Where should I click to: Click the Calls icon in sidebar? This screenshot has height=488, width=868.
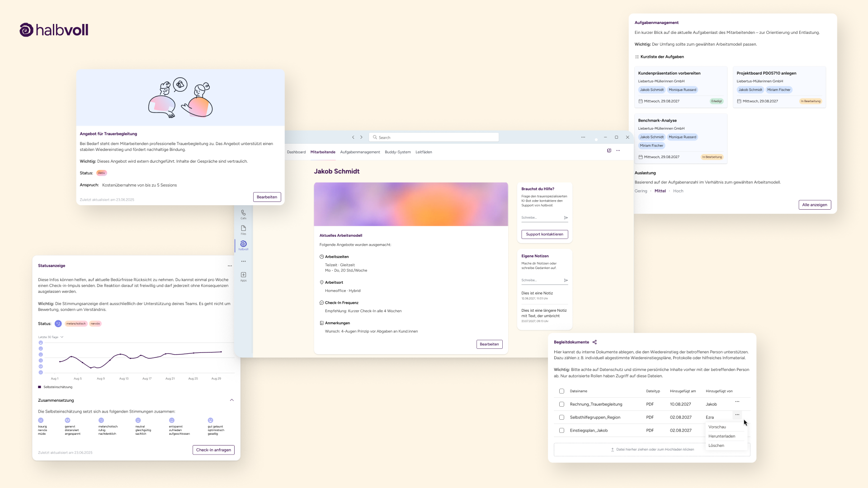pos(243,213)
